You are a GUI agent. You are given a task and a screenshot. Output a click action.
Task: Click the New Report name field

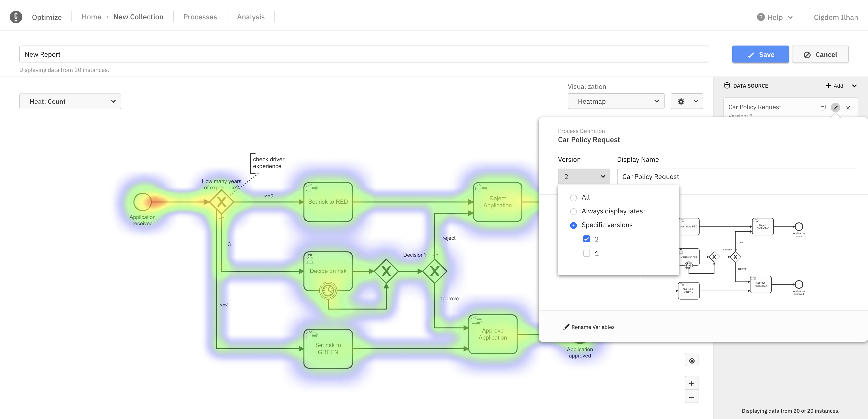pyautogui.click(x=364, y=54)
